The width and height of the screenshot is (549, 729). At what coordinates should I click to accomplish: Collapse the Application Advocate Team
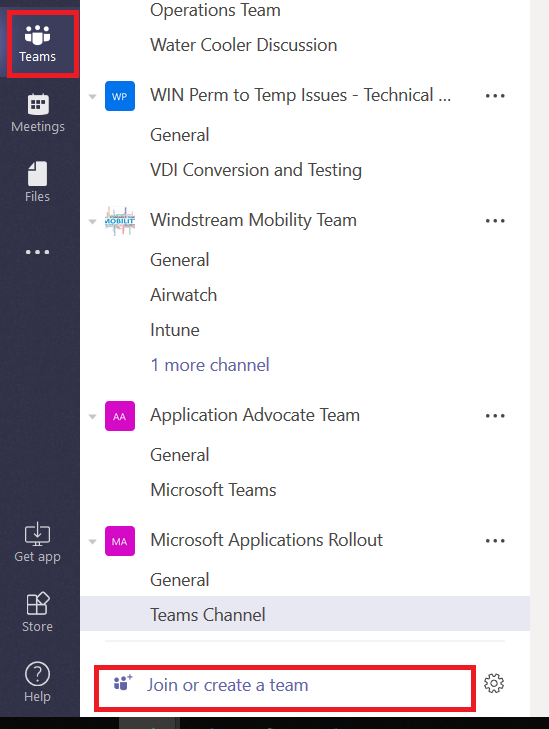pyautogui.click(x=93, y=417)
